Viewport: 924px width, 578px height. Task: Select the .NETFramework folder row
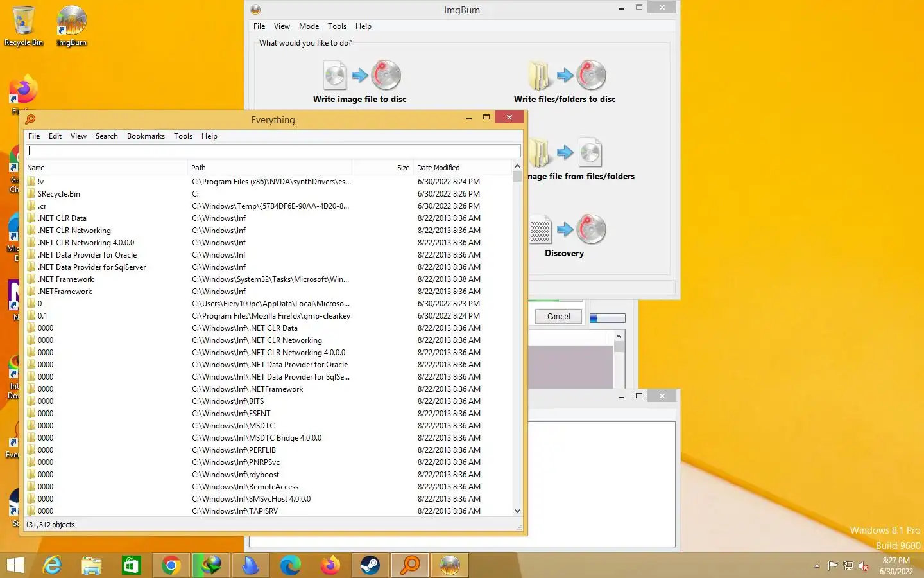click(x=268, y=292)
